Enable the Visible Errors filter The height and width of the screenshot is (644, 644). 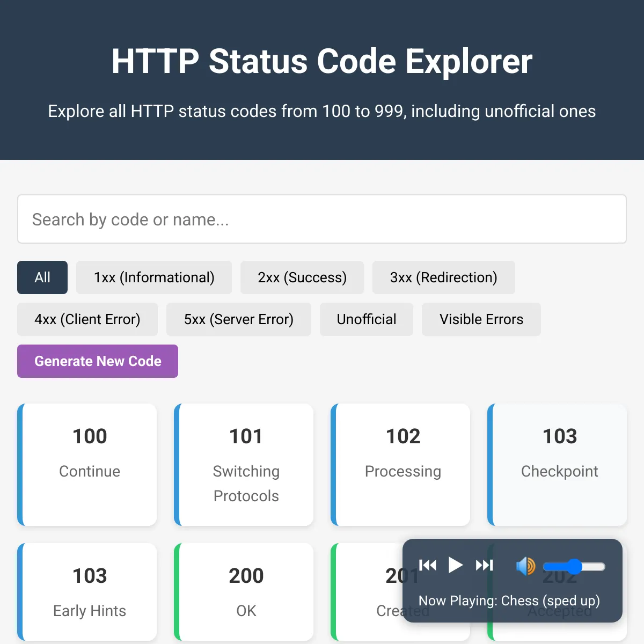[x=481, y=319]
